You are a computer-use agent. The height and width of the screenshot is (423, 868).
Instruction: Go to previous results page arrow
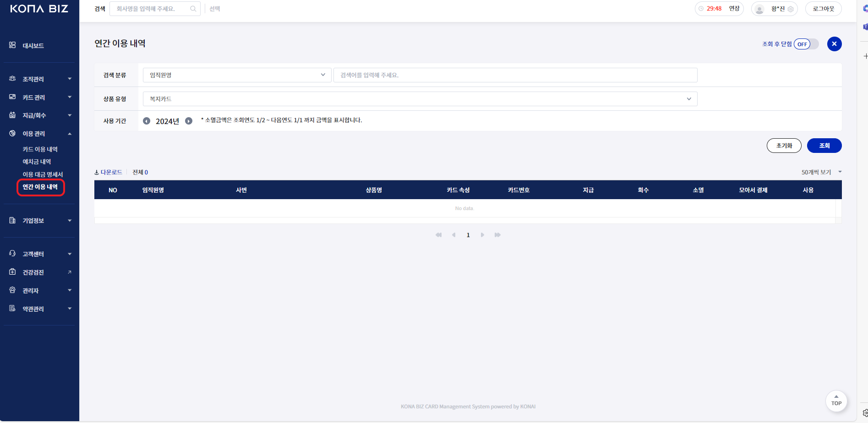(x=453, y=235)
